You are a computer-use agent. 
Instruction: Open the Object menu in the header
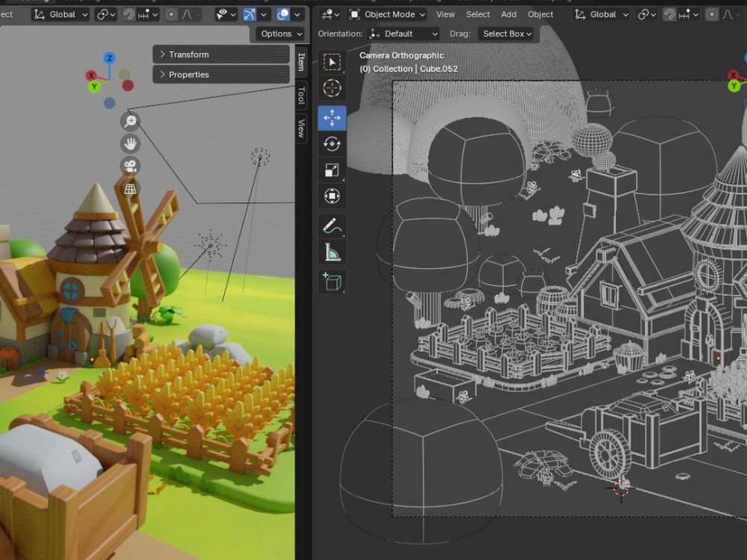point(540,14)
